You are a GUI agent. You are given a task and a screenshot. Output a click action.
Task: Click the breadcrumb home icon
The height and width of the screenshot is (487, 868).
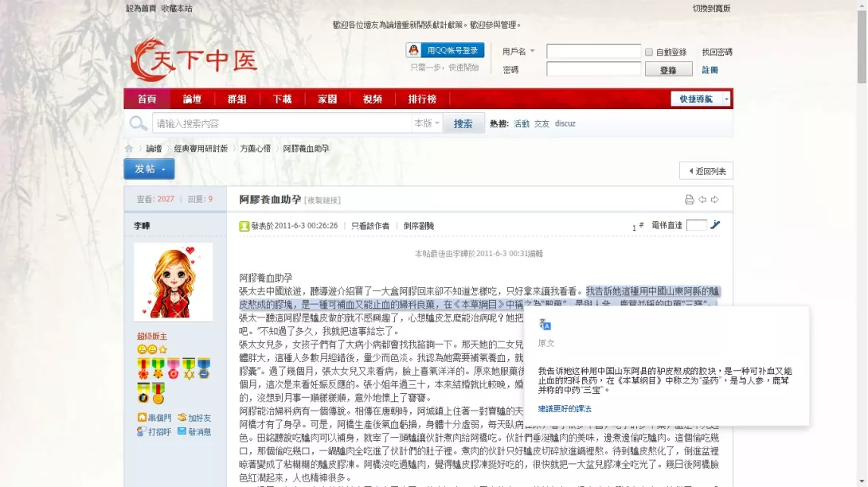click(x=129, y=148)
